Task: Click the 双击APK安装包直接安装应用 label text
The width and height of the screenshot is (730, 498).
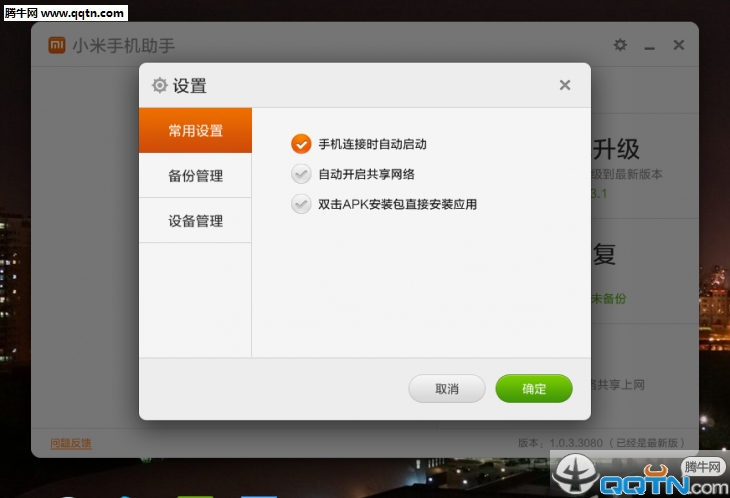Action: pyautogui.click(x=398, y=204)
